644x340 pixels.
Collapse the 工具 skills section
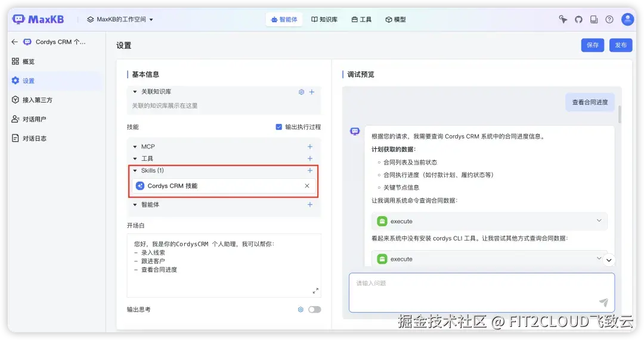(135, 158)
